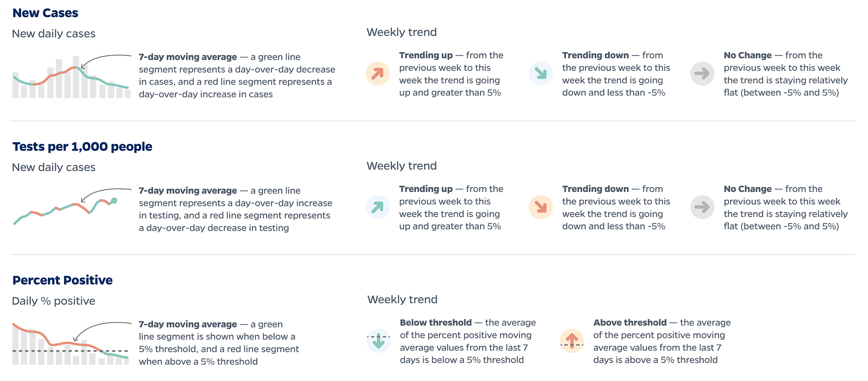Image resolution: width=868 pixels, height=381 pixels.
Task: Click the Above threshold bold label
Action: click(630, 323)
